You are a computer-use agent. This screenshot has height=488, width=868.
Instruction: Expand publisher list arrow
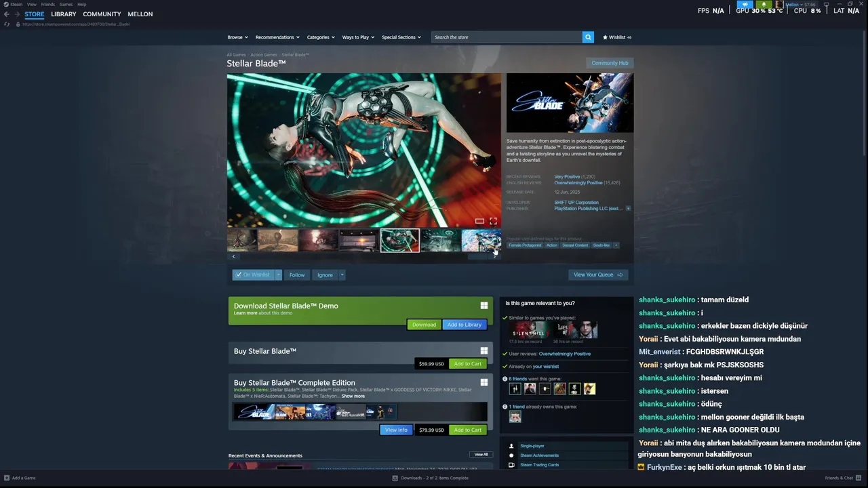628,209
